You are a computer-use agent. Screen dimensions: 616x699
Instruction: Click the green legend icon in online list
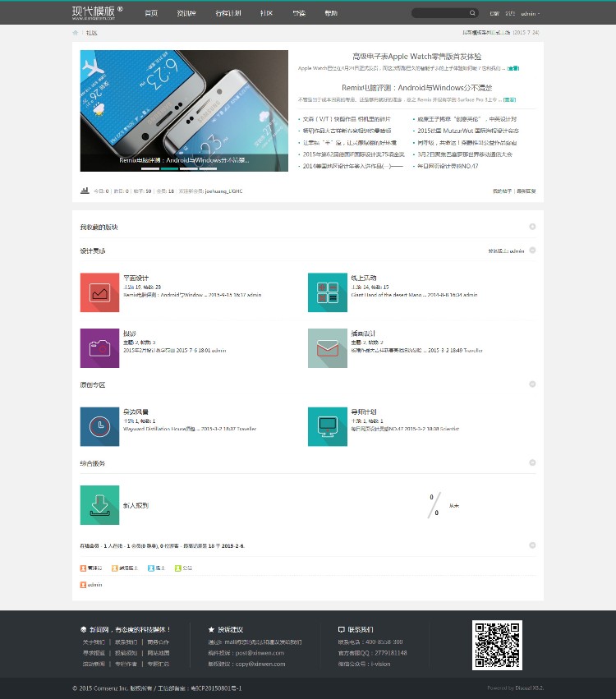tap(178, 568)
